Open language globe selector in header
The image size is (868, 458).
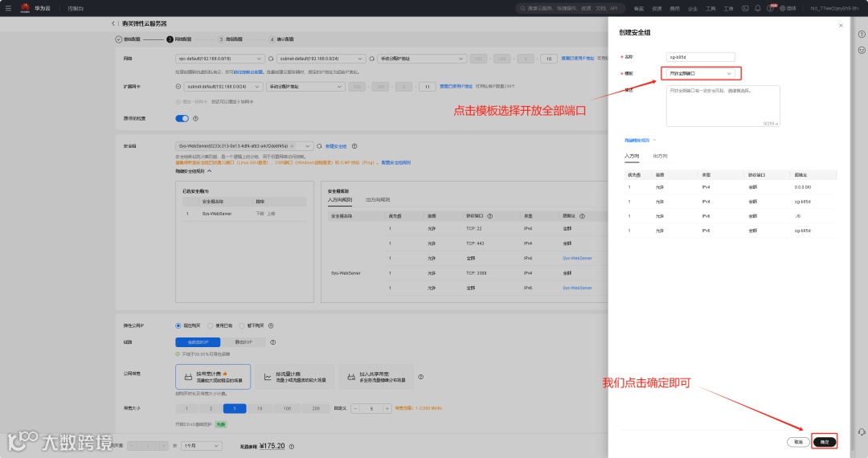tap(788, 8)
